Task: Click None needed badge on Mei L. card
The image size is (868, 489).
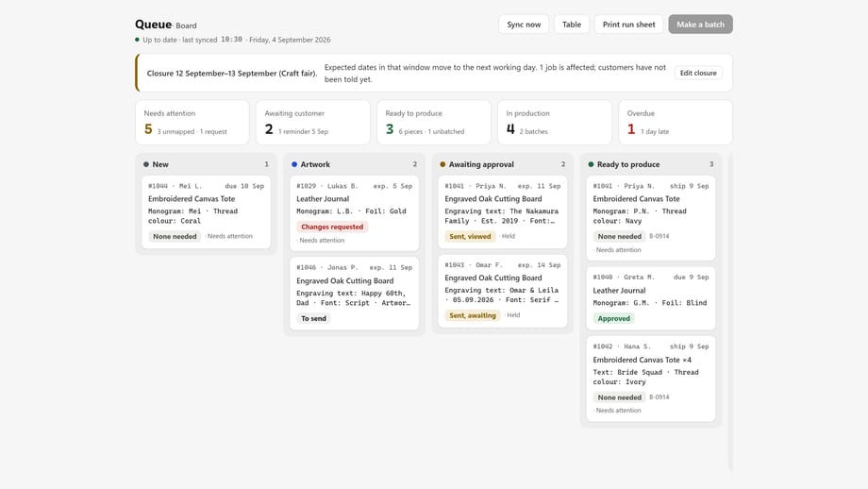Action: pos(175,236)
